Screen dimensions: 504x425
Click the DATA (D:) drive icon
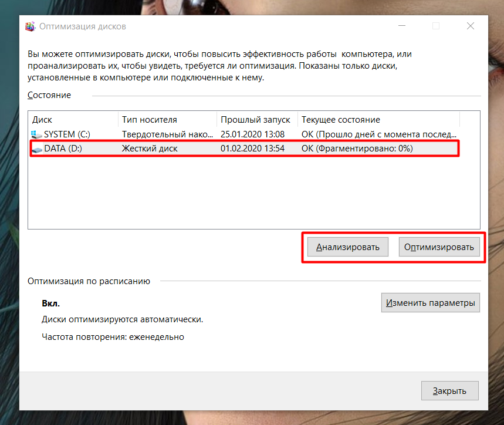(x=37, y=149)
